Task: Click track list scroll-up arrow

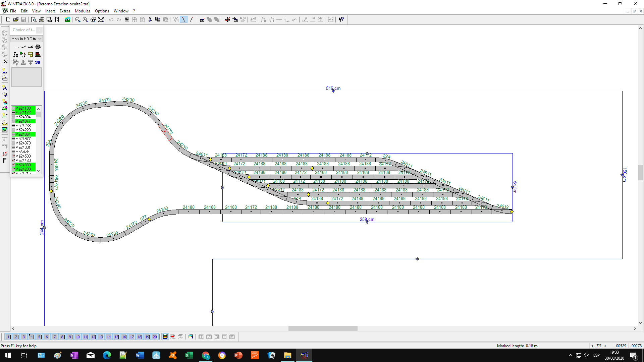Action: click(39, 109)
